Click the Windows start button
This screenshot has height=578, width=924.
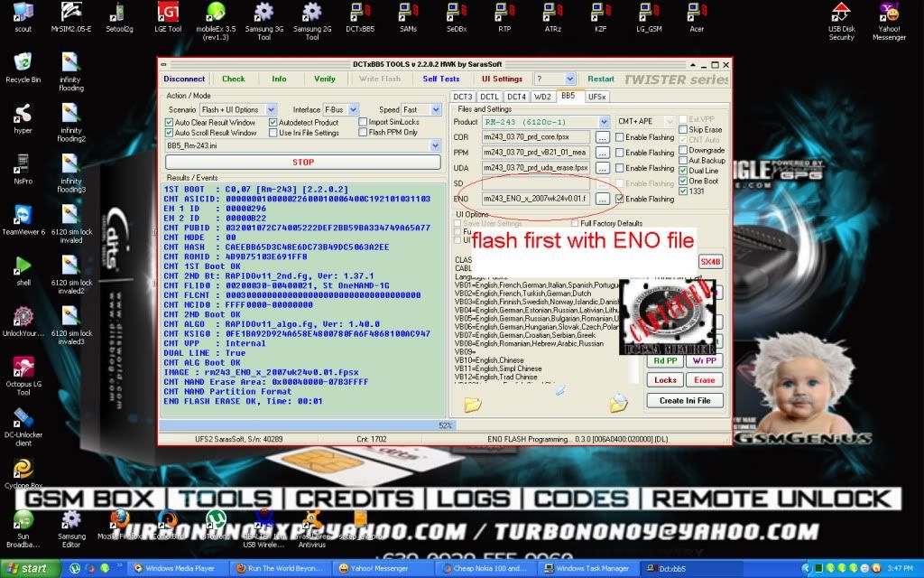(30, 569)
